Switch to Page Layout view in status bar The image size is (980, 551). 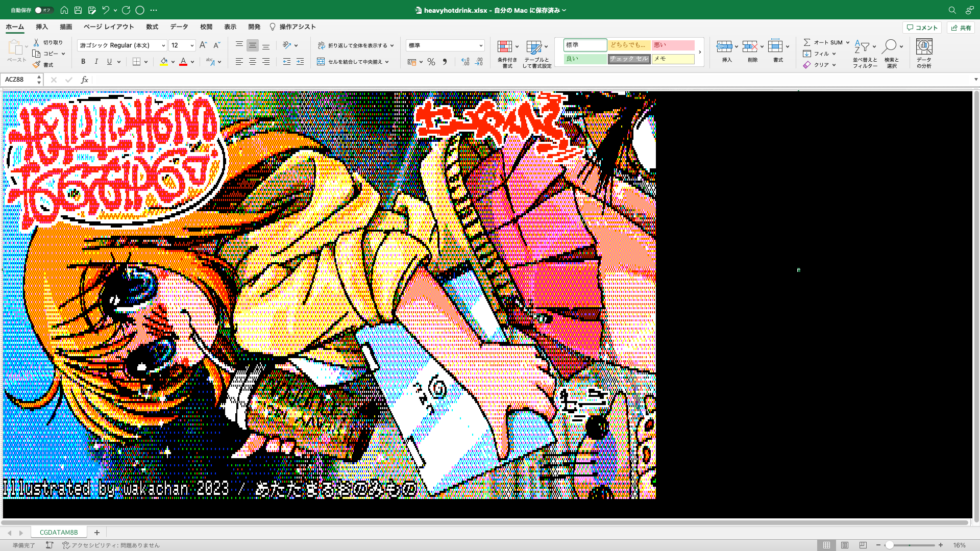pyautogui.click(x=845, y=545)
